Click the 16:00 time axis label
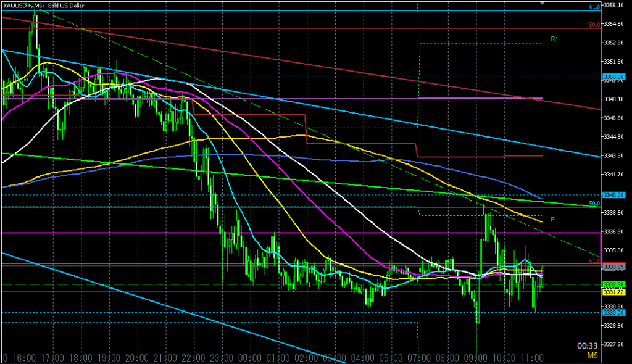 click(x=24, y=358)
